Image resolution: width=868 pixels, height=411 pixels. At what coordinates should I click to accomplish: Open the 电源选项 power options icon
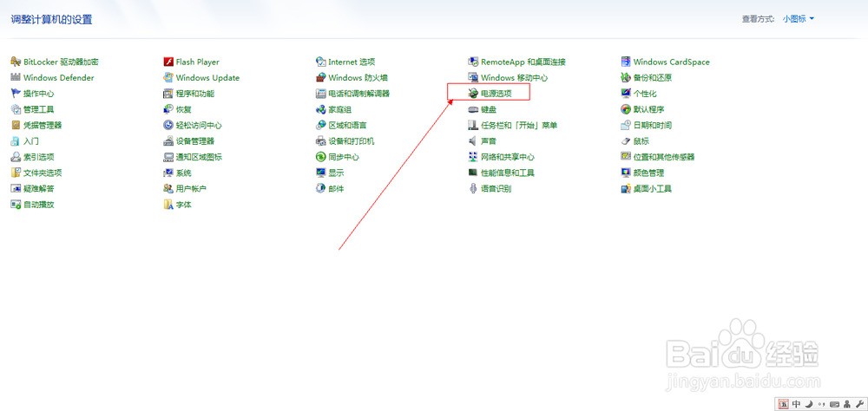(473, 94)
